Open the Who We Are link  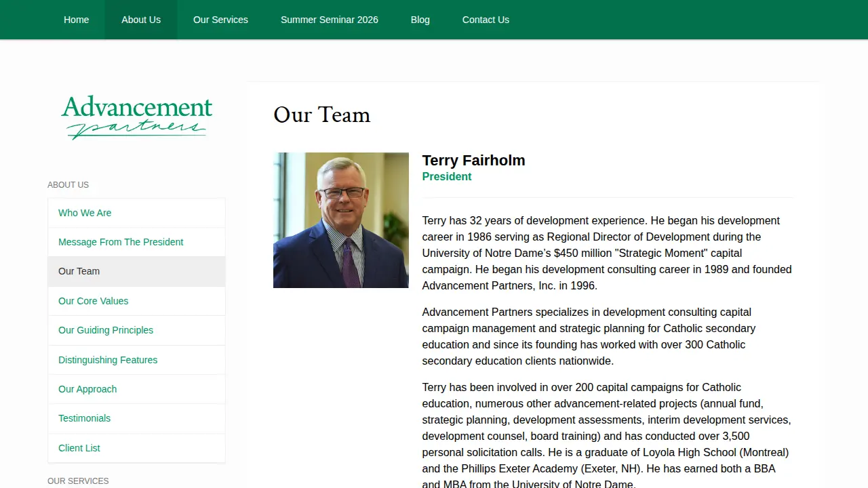(x=136, y=213)
